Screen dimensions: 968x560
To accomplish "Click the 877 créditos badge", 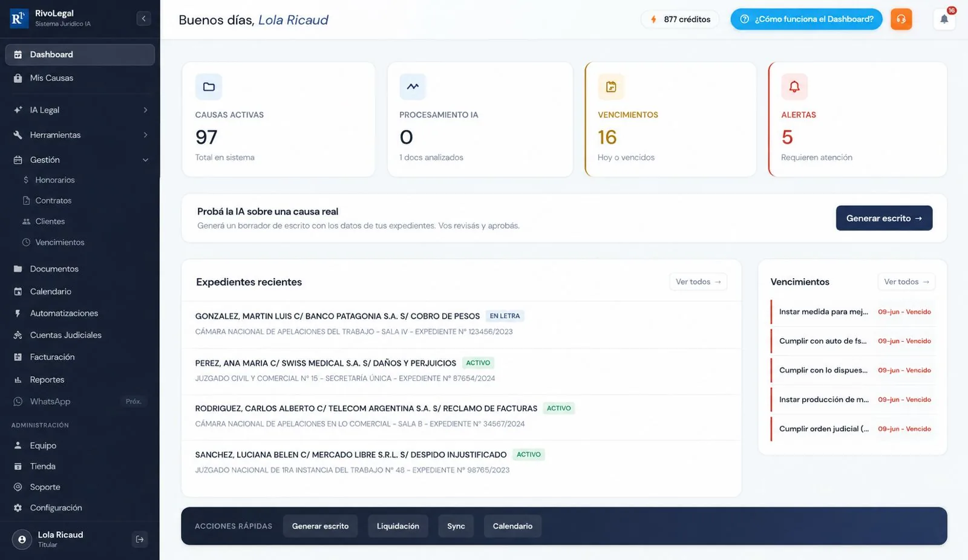I will coord(680,19).
